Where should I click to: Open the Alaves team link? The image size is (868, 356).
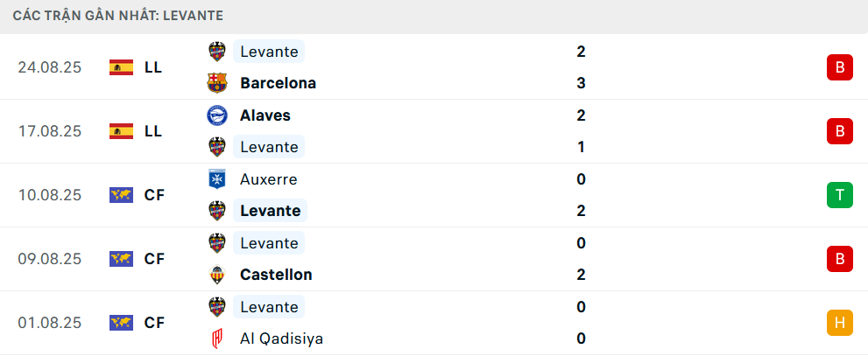click(265, 115)
